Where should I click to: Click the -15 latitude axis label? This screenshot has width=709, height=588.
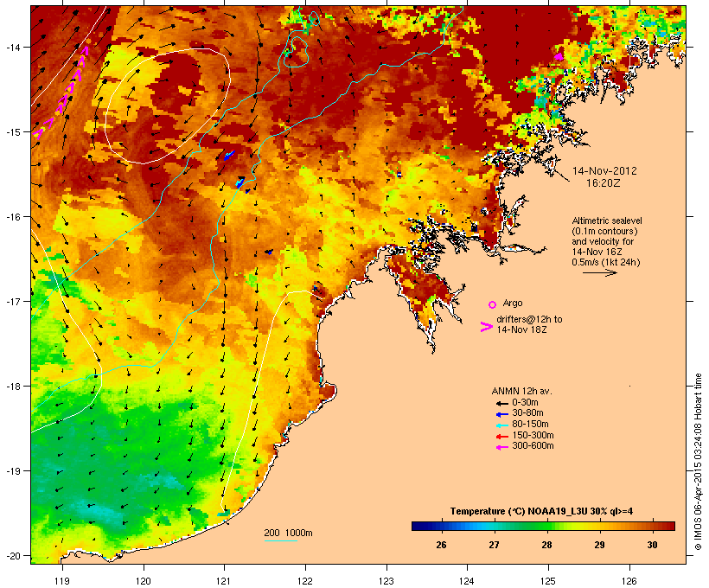click(13, 132)
